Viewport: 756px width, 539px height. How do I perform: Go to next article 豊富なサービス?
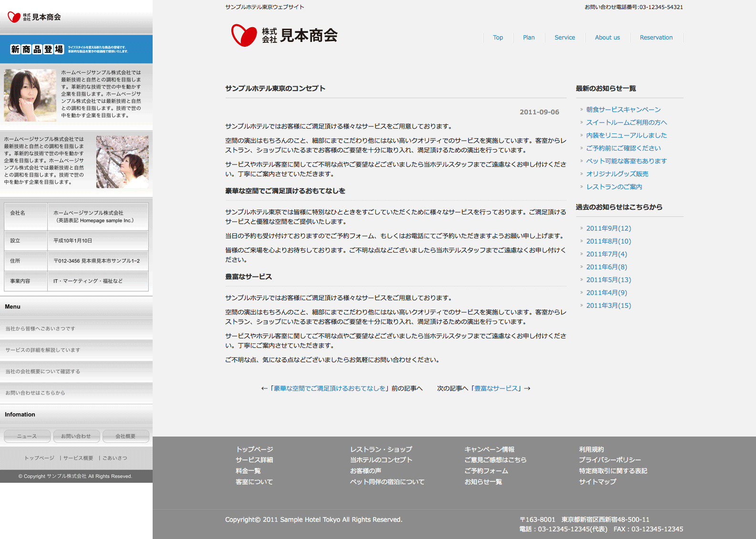click(x=496, y=388)
